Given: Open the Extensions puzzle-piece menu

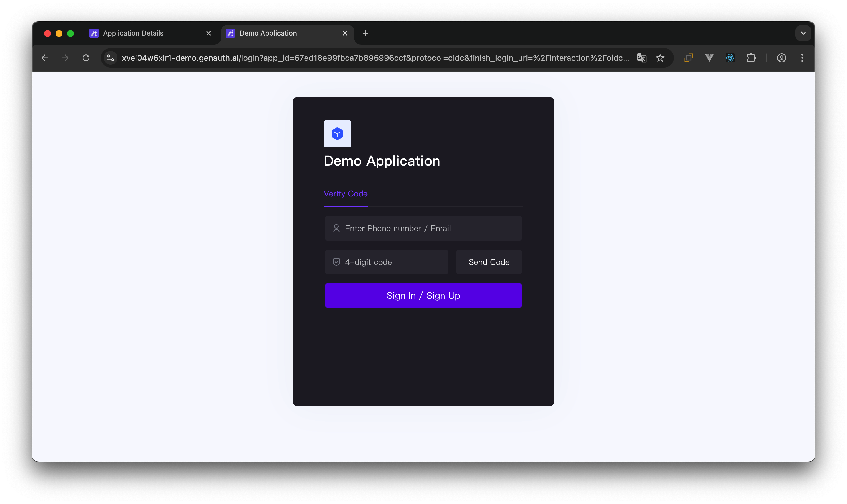Looking at the screenshot, I should 751,58.
